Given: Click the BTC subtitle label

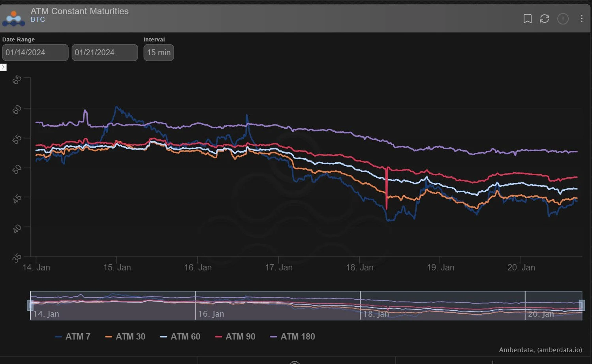Looking at the screenshot, I should point(38,19).
